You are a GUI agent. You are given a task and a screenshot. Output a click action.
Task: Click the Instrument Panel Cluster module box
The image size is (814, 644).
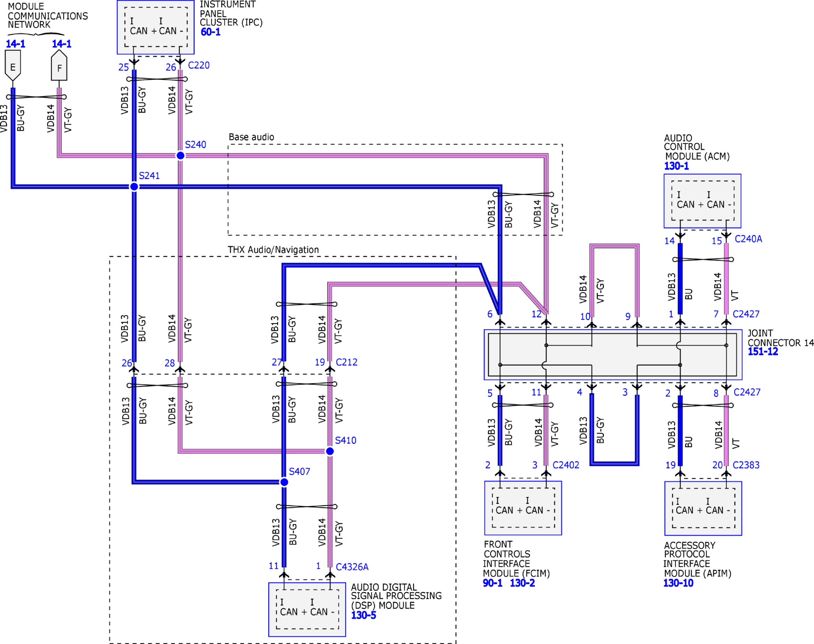click(156, 27)
